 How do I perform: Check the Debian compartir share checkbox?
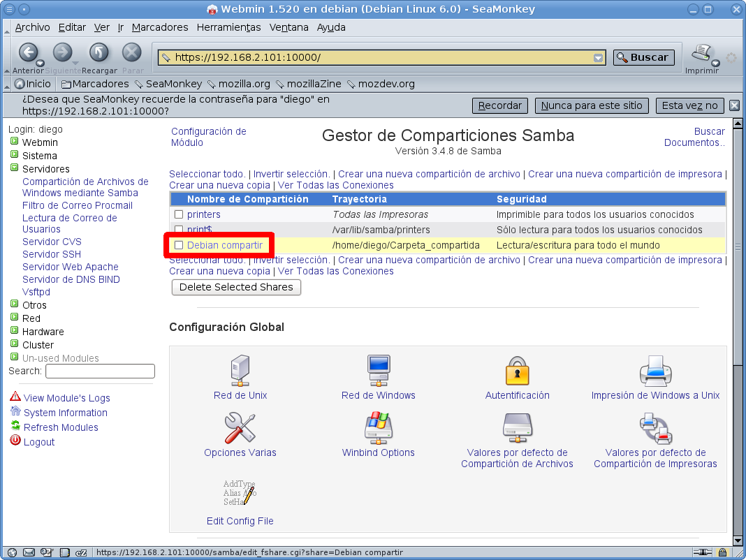click(179, 245)
